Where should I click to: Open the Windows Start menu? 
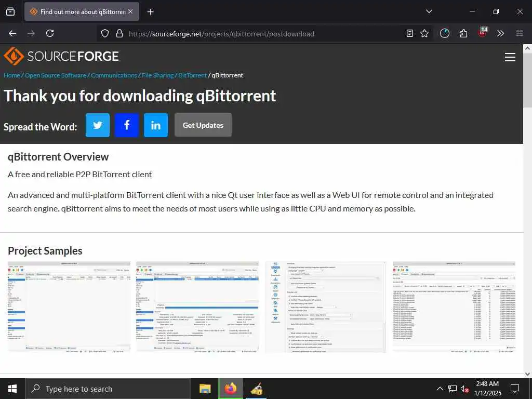(12, 389)
